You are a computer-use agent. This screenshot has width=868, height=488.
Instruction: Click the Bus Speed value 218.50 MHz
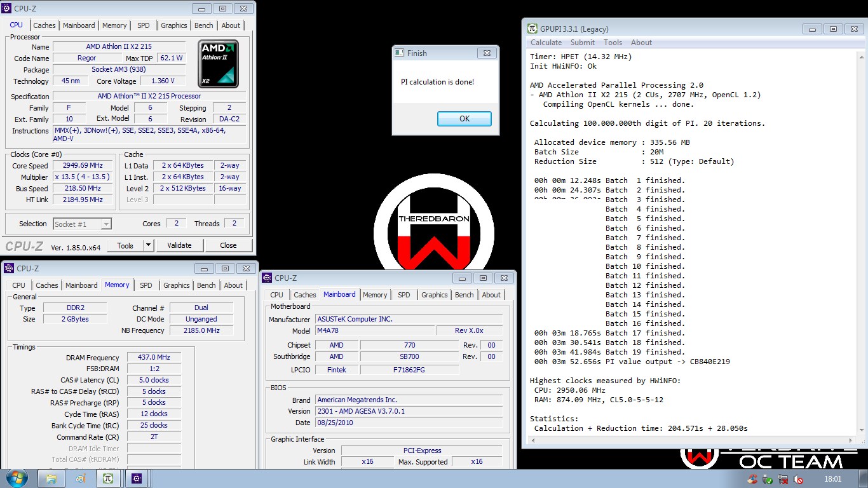pyautogui.click(x=83, y=189)
